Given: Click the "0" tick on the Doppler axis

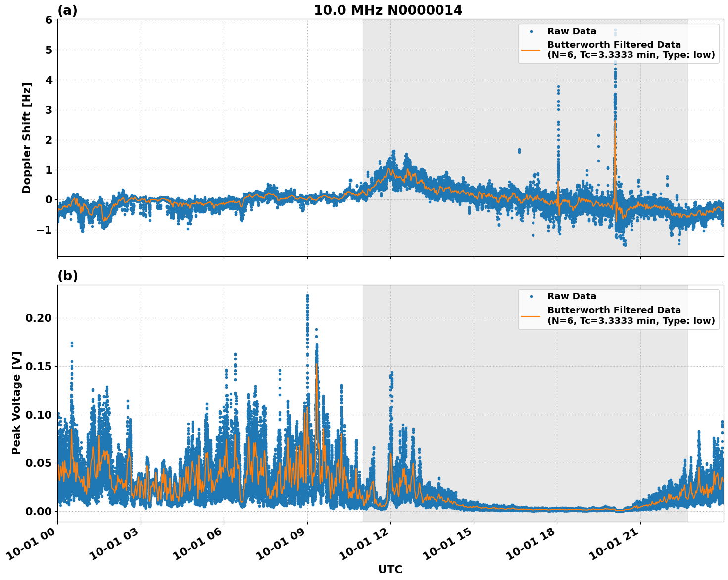Looking at the screenshot, I should pyautogui.click(x=49, y=200).
